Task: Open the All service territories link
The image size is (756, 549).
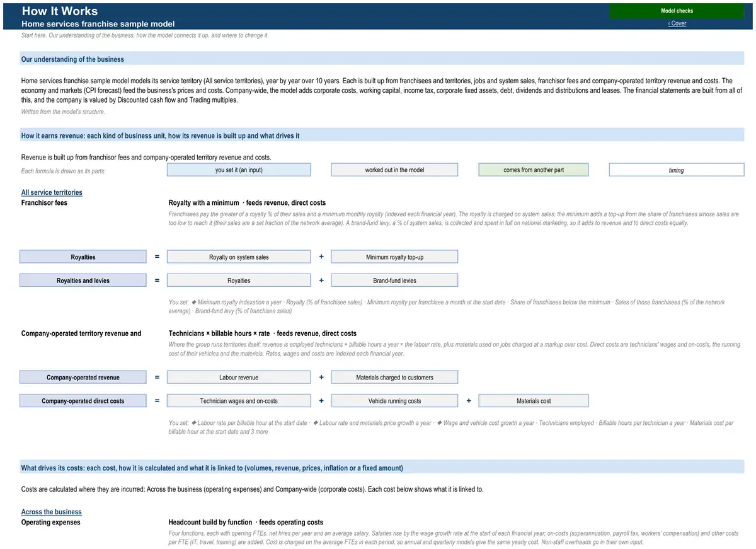Action: 52,192
